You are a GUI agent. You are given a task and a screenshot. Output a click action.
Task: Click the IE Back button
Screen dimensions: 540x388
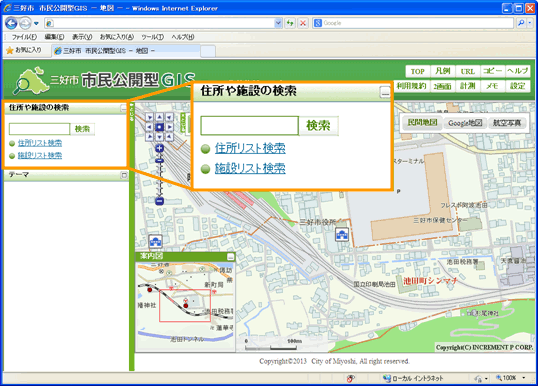11,23
